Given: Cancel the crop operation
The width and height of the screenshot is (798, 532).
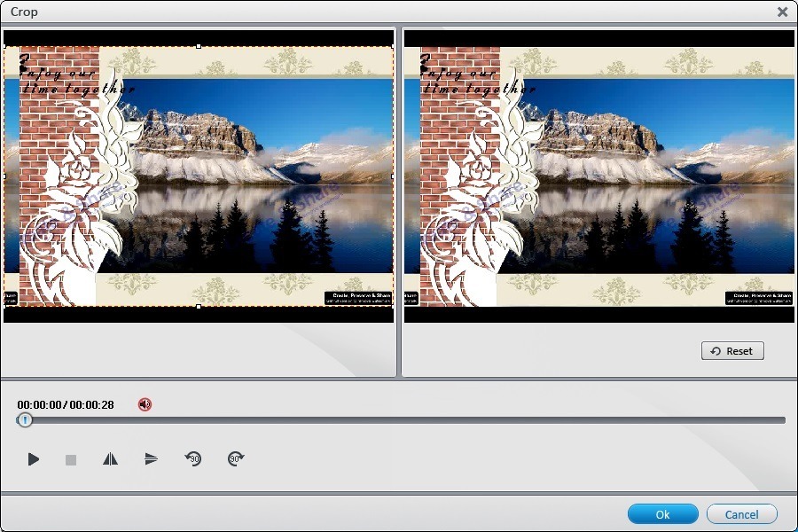Looking at the screenshot, I should click(741, 514).
